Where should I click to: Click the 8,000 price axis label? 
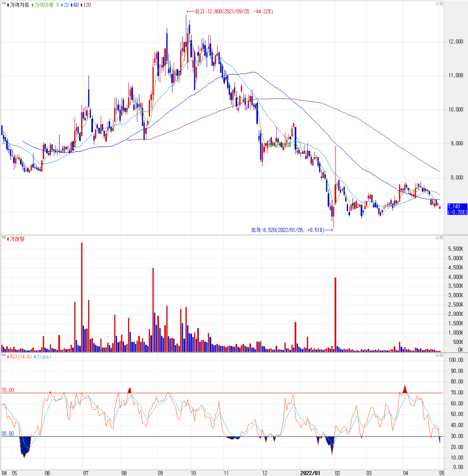point(457,177)
